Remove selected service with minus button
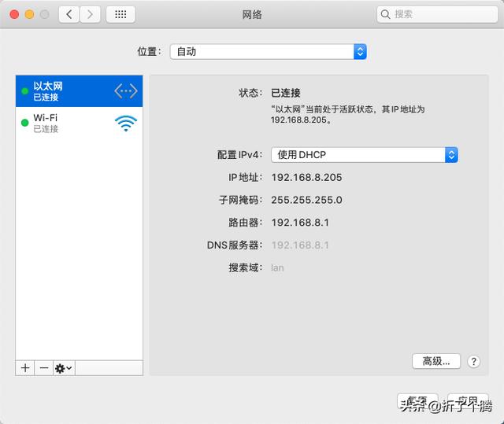 (x=44, y=368)
